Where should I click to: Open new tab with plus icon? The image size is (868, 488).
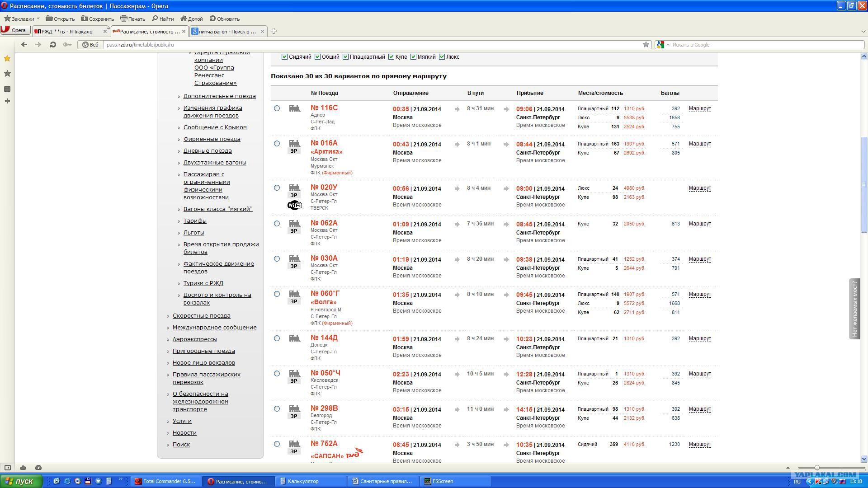click(274, 31)
